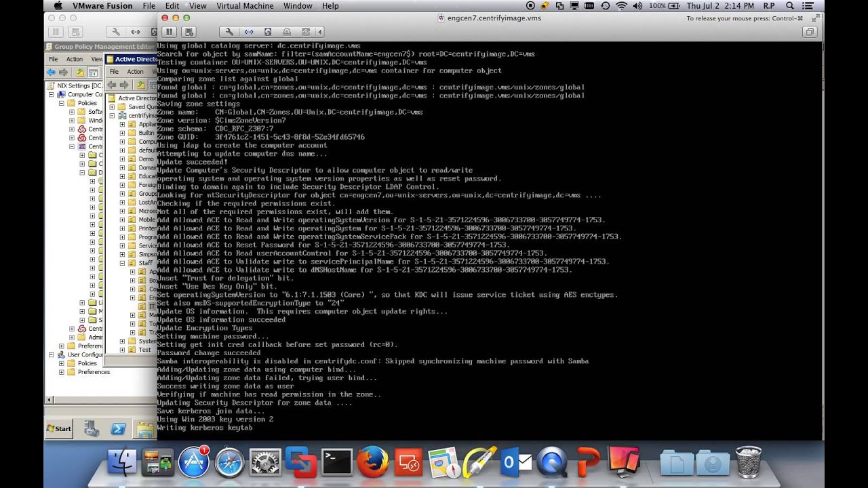
Task: Launch PowerShell from Windows taskbar
Action: click(118, 428)
